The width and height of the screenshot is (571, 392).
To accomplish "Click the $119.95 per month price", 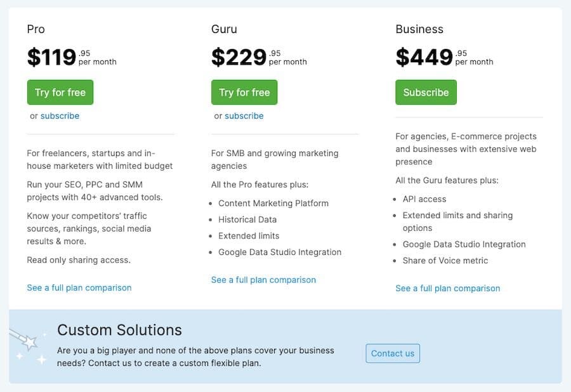I will (x=72, y=57).
